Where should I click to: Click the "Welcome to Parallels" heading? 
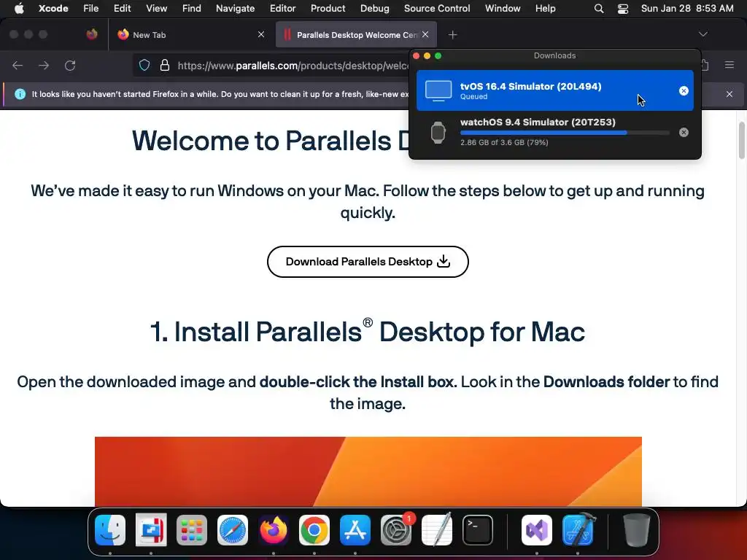[271, 141]
